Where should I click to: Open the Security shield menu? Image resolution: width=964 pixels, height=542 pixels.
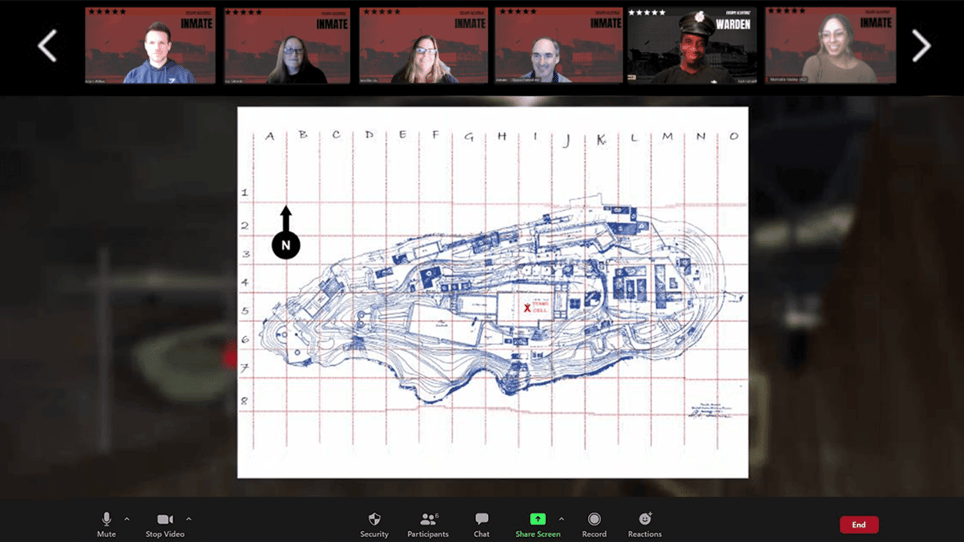(374, 519)
